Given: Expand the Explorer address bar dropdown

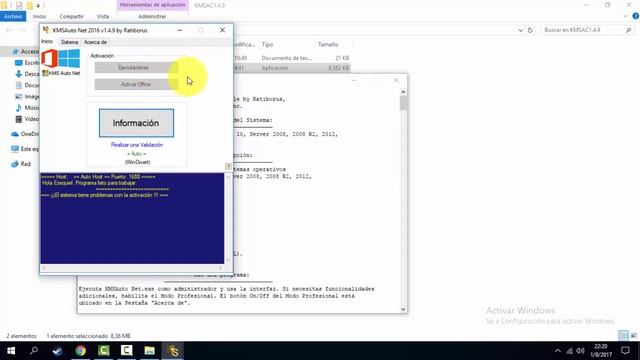Looking at the screenshot, I should pyautogui.click(x=520, y=30).
